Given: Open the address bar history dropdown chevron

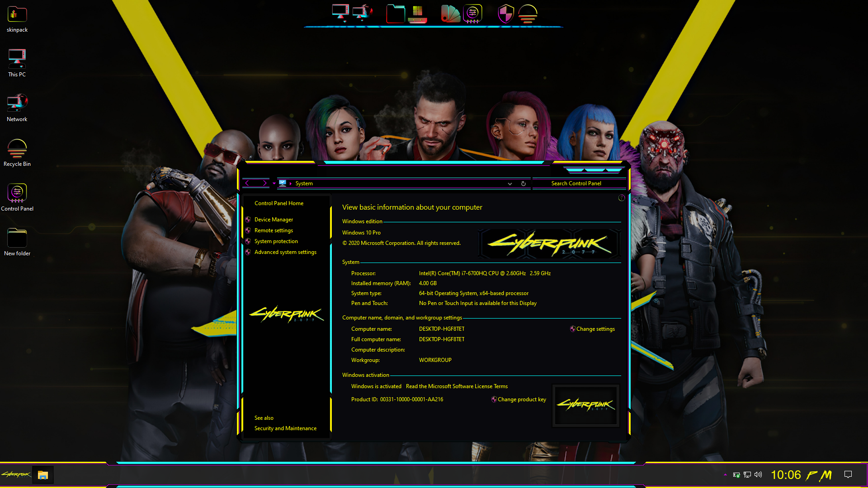Looking at the screenshot, I should [x=509, y=183].
